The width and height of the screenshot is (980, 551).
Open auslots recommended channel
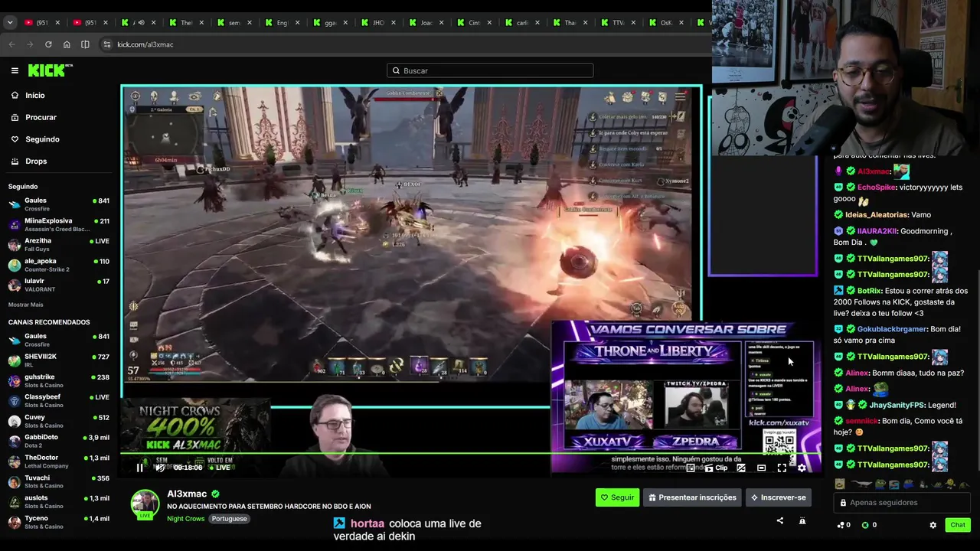pyautogui.click(x=58, y=502)
